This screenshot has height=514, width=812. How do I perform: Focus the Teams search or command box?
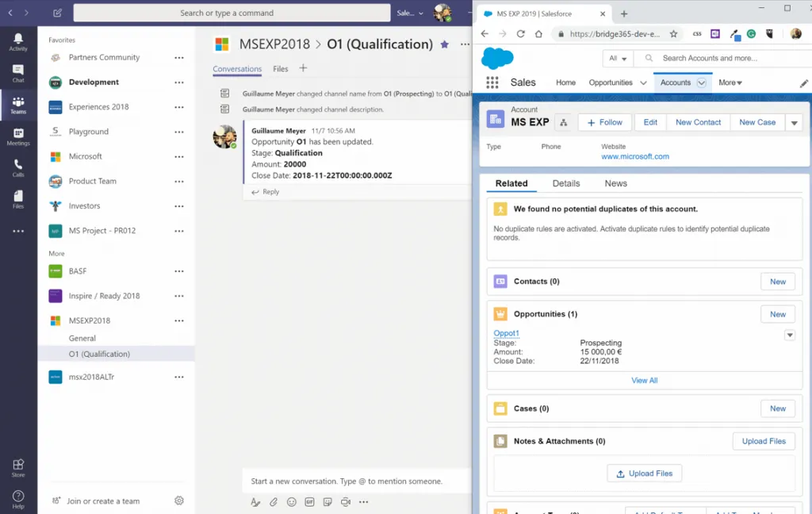pos(232,13)
